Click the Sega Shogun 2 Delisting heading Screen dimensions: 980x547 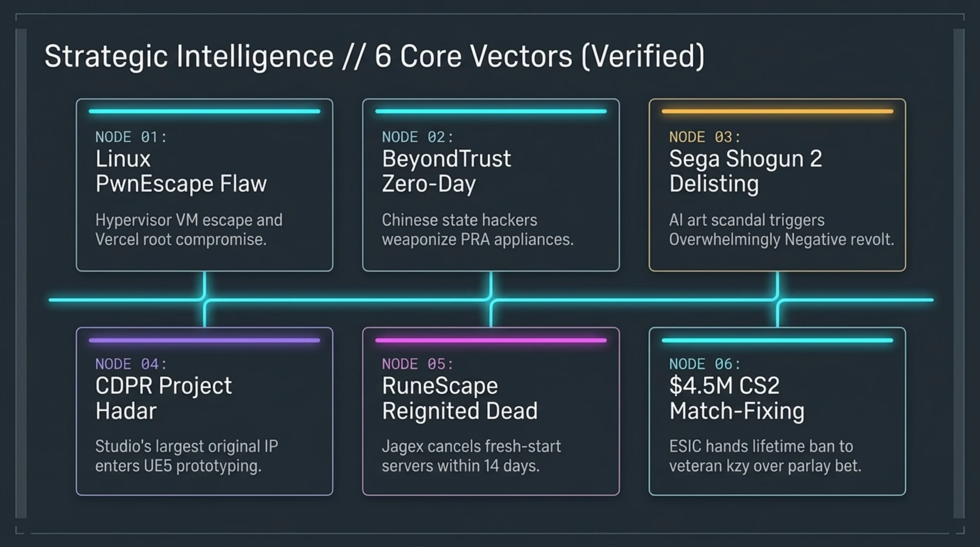[745, 171]
